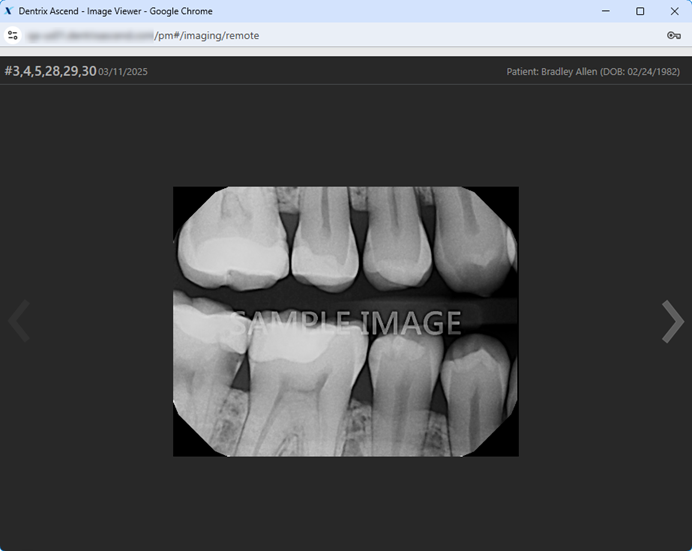
Task: Close the Image Viewer window
Action: (x=674, y=11)
